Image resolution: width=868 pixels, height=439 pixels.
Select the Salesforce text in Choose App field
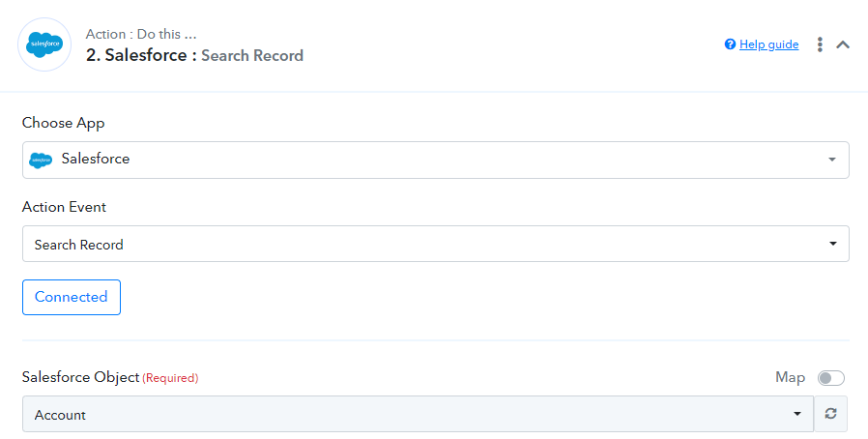tap(96, 159)
